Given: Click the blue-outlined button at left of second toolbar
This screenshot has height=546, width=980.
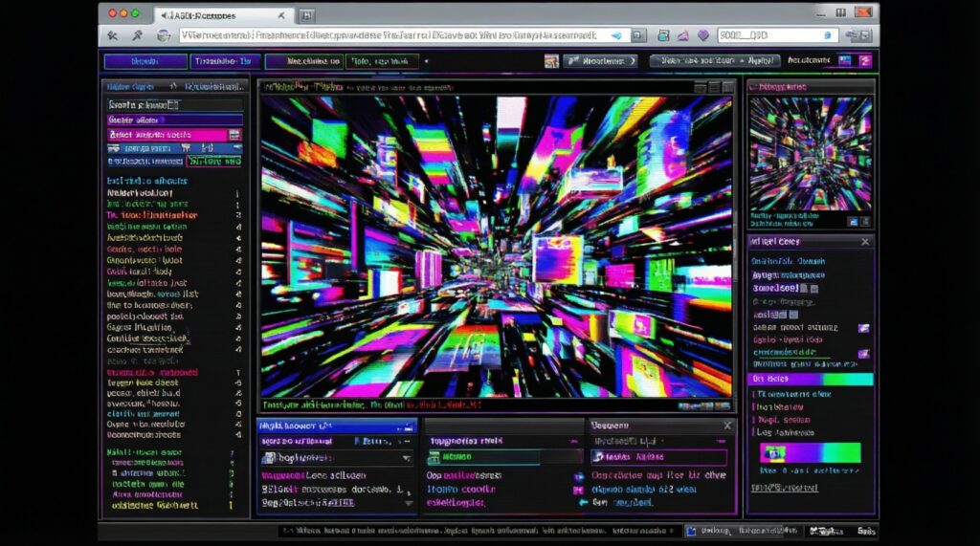Looking at the screenshot, I should tap(145, 61).
